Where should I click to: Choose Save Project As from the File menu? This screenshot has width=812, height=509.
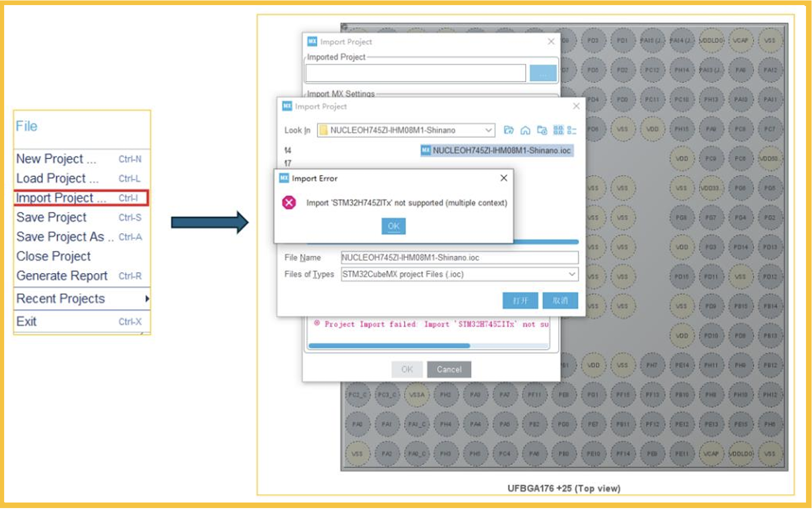tap(82, 237)
